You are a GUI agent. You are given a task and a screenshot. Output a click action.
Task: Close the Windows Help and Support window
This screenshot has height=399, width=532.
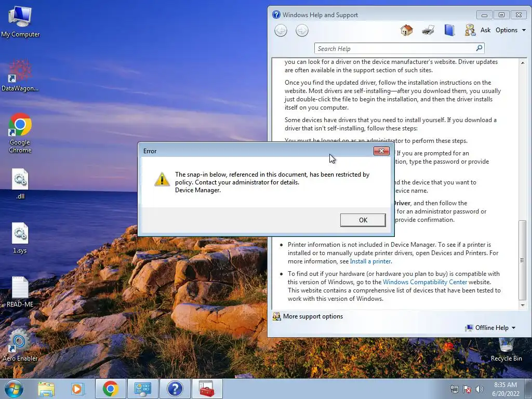[x=519, y=15]
